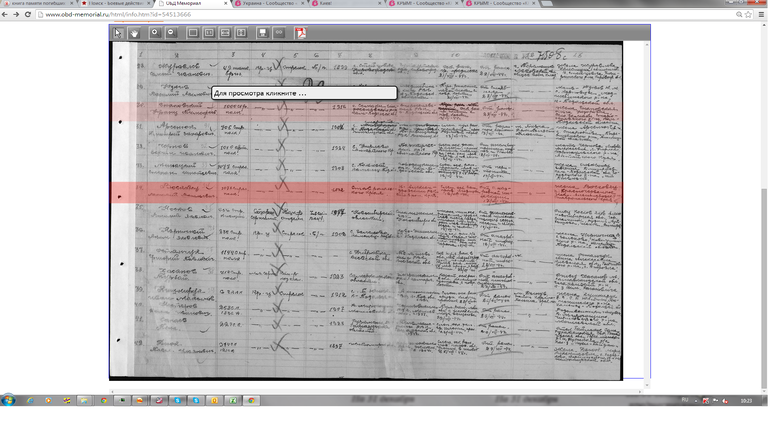The height and width of the screenshot is (433, 770).
Task: Activate the hand pan tool
Action: click(135, 33)
